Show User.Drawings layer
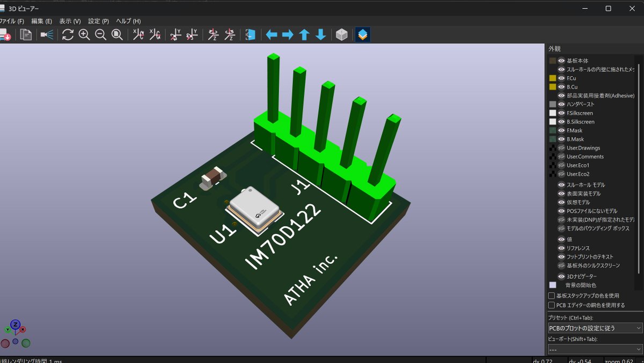The height and width of the screenshot is (363, 644). pos(561,148)
